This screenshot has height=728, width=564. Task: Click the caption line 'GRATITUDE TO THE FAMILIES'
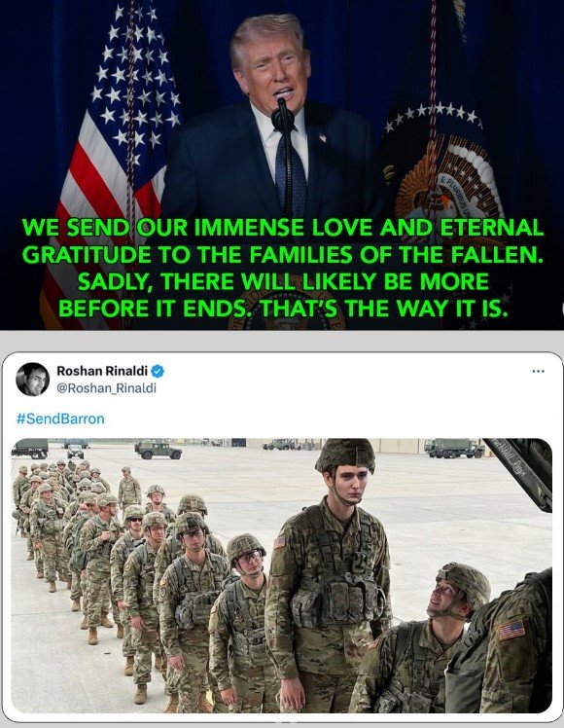point(283,254)
